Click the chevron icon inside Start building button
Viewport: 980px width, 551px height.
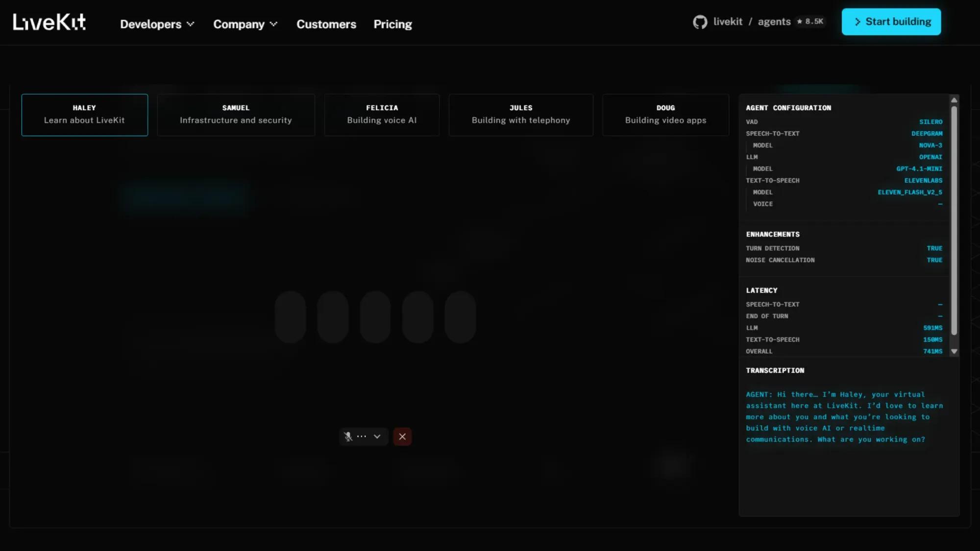pyautogui.click(x=857, y=22)
